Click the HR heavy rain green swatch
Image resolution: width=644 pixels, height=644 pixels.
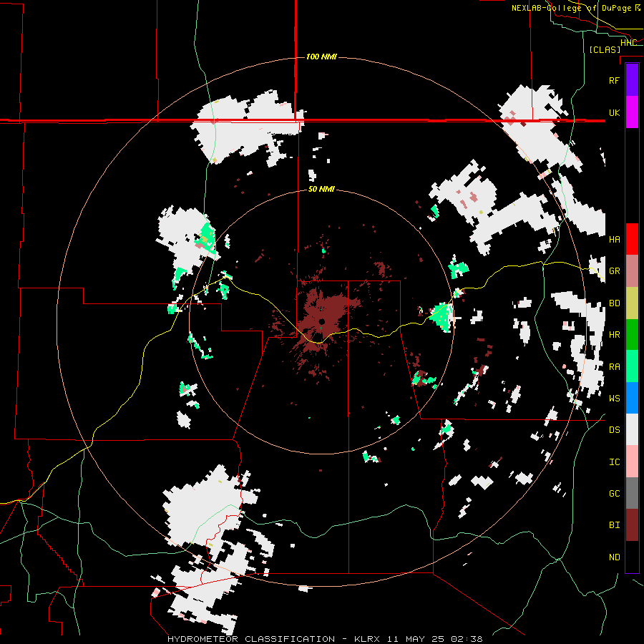pos(632,334)
